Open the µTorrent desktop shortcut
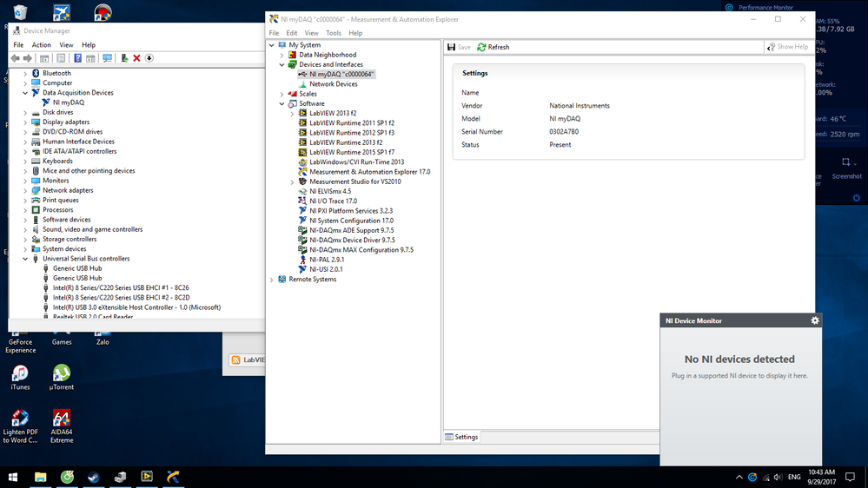Viewport: 868px width, 488px height. (x=62, y=378)
